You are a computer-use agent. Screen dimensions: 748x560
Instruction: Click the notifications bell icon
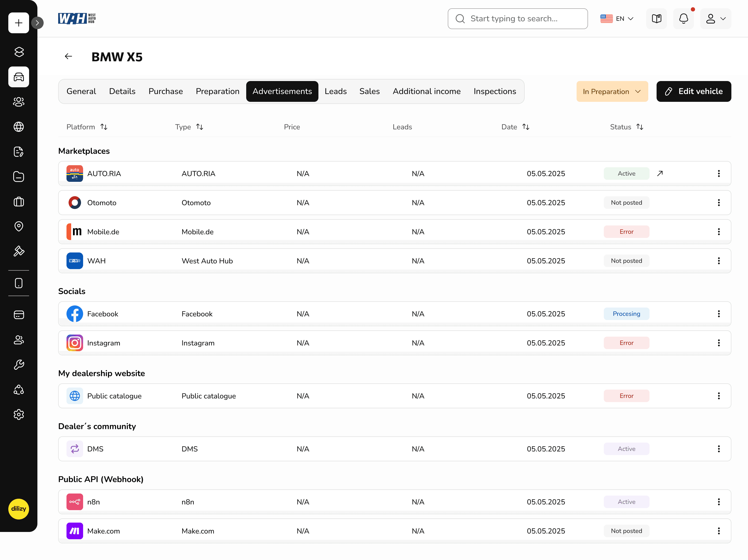click(x=684, y=19)
